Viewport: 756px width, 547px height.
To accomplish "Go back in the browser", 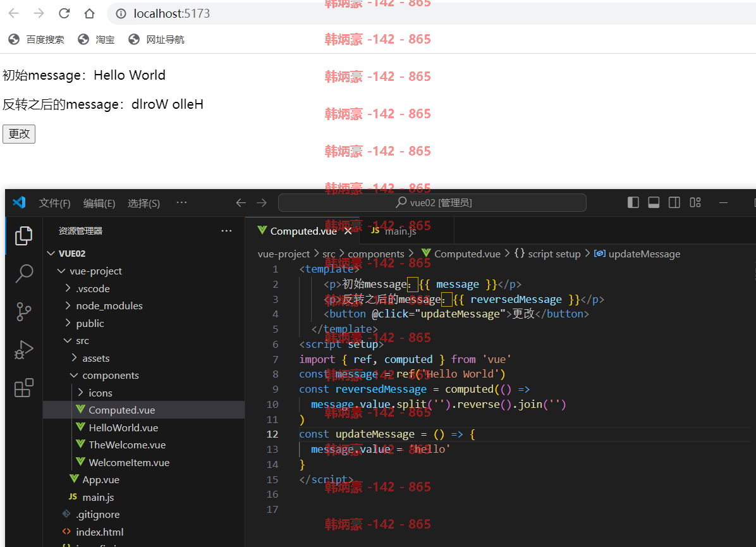I will pyautogui.click(x=13, y=13).
